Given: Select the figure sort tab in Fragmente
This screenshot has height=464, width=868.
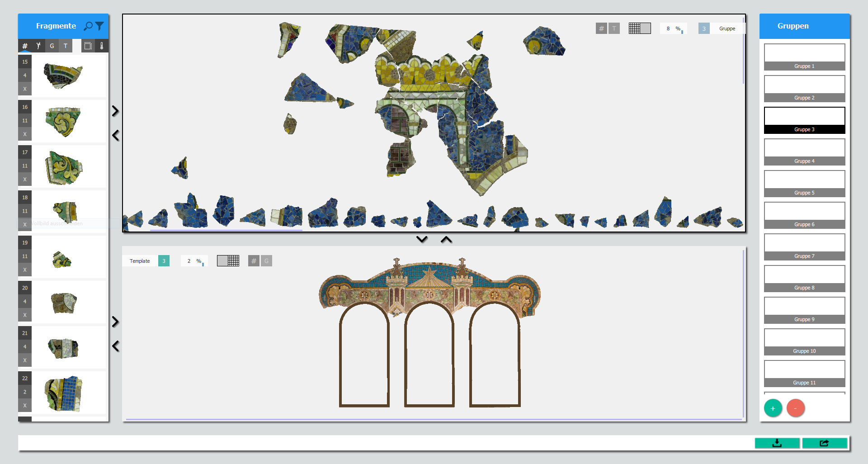Looking at the screenshot, I should click(38, 46).
